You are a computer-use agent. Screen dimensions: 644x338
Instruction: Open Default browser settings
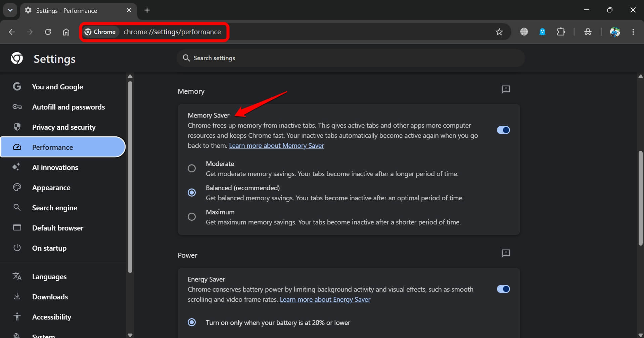[x=63, y=228]
